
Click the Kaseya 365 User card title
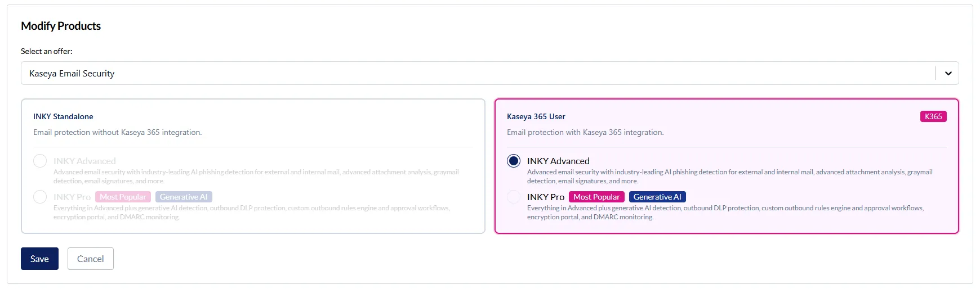click(536, 116)
